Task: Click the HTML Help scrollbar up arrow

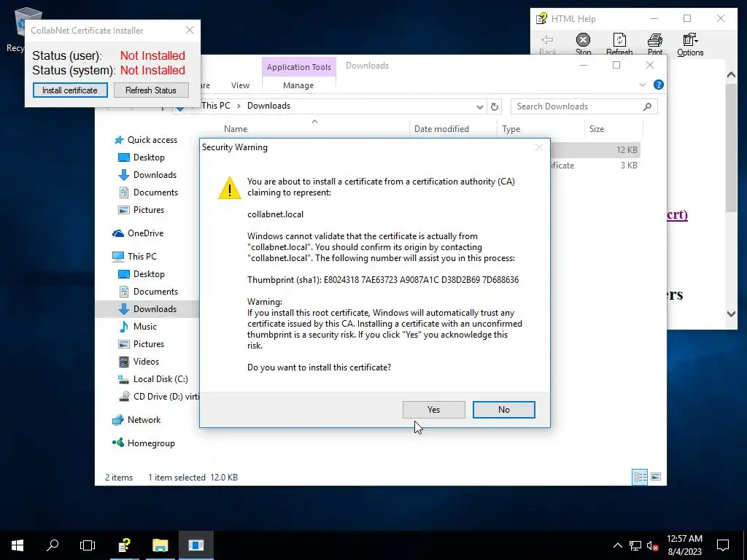Action: (731, 75)
